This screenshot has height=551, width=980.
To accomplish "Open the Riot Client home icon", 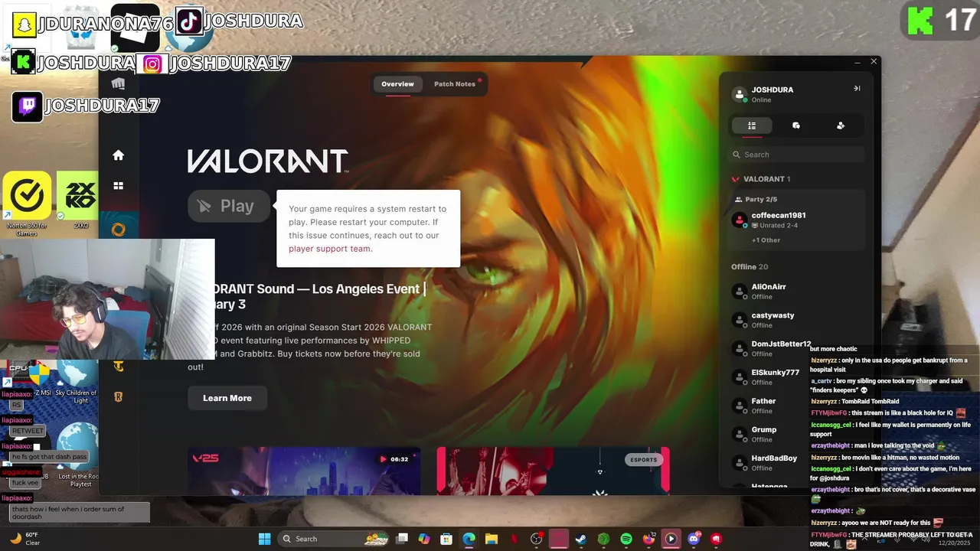I will [118, 155].
